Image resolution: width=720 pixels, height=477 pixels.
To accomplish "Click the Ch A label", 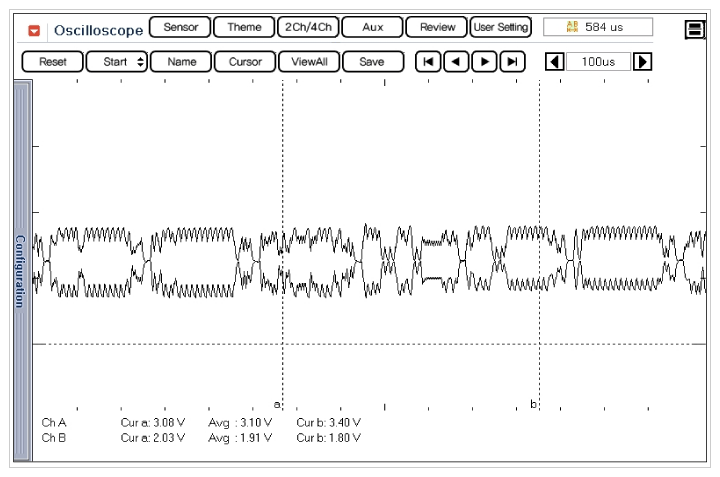I will click(54, 422).
